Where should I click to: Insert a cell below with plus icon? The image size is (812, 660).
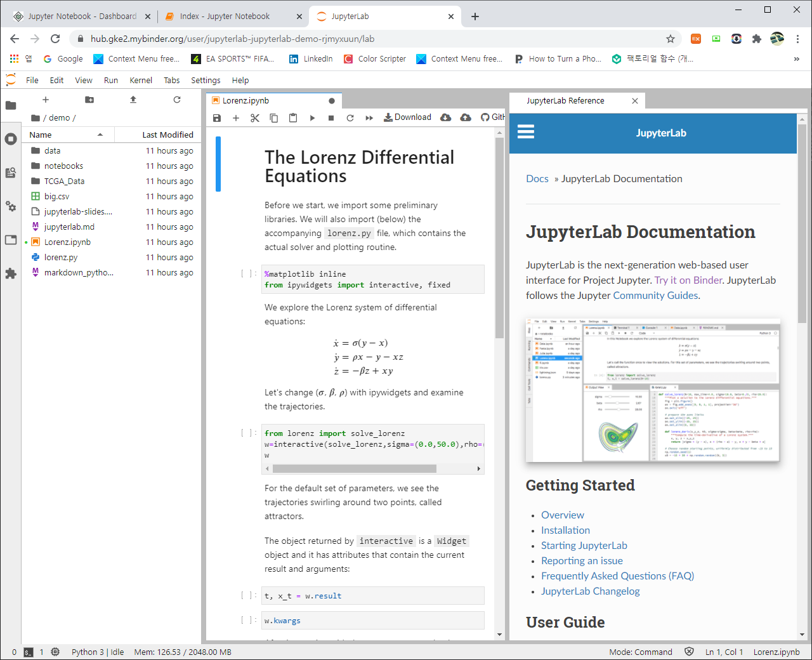[x=236, y=118]
